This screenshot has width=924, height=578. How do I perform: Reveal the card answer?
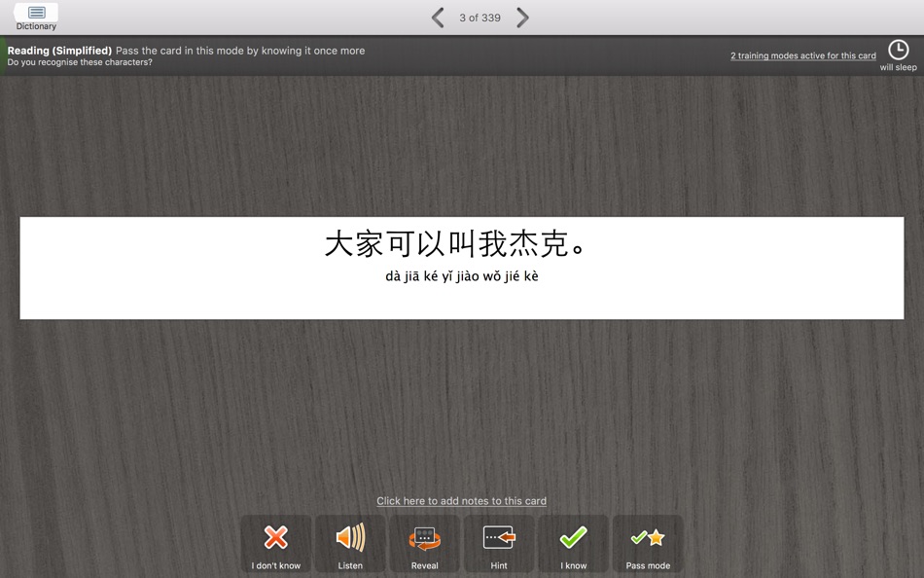point(424,544)
